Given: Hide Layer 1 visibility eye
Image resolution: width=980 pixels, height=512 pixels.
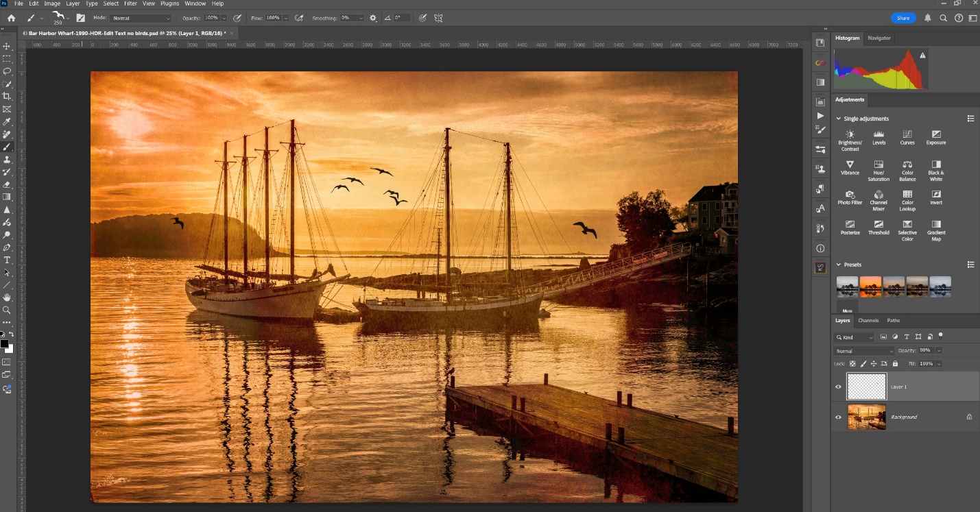Looking at the screenshot, I should tap(838, 387).
